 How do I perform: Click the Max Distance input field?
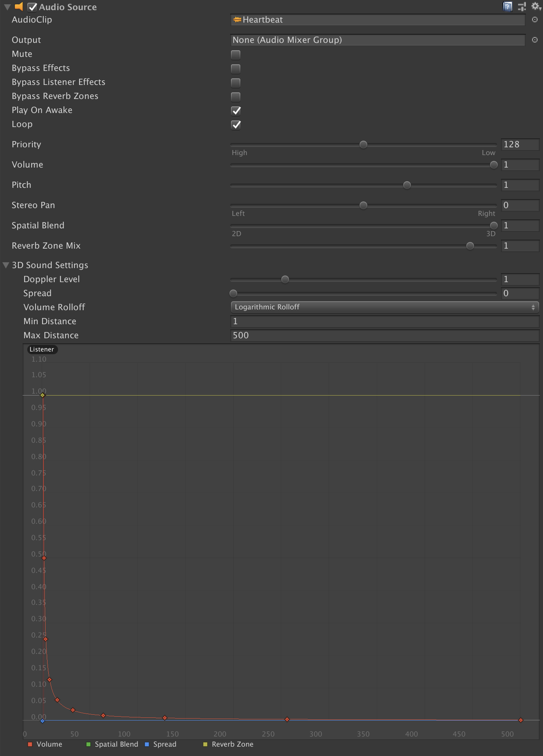point(384,336)
